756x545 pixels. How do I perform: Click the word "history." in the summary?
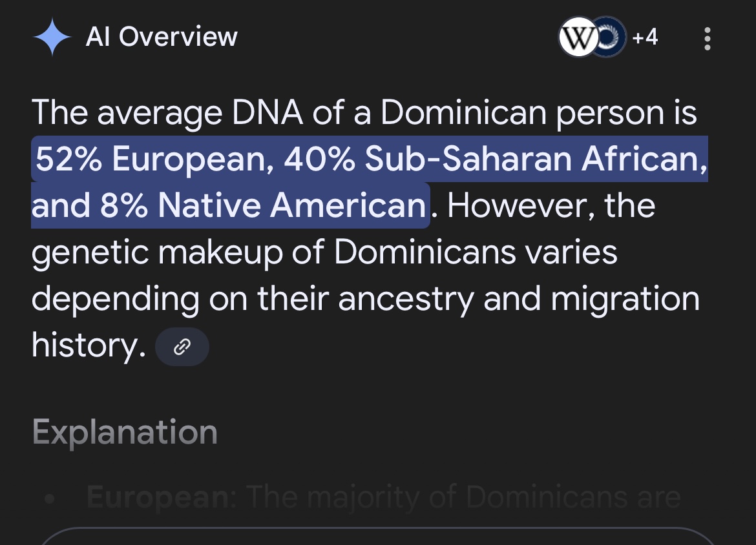click(89, 345)
